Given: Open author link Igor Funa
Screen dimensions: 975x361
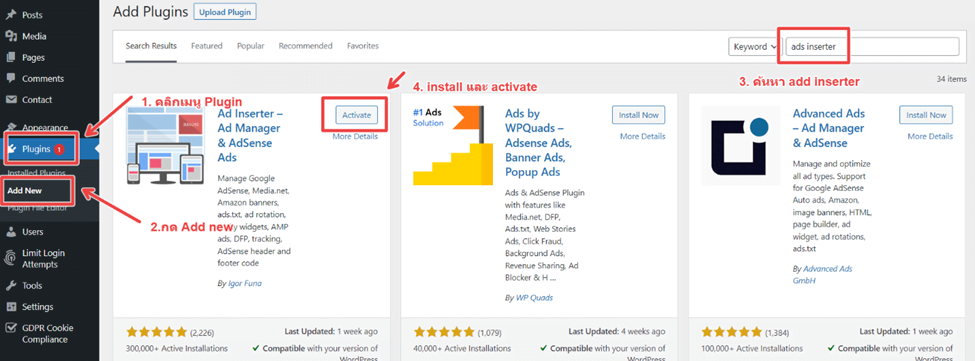Looking at the screenshot, I should tap(244, 283).
